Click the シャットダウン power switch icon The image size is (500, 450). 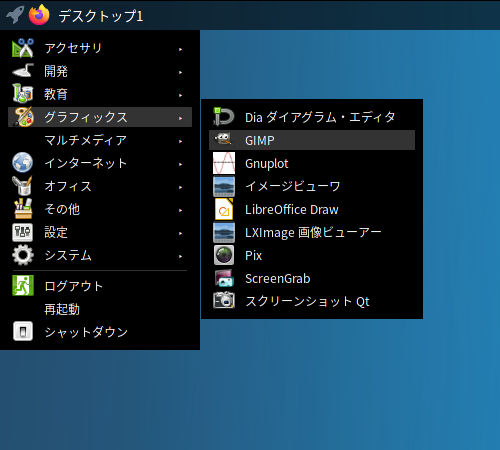pyautogui.click(x=23, y=332)
